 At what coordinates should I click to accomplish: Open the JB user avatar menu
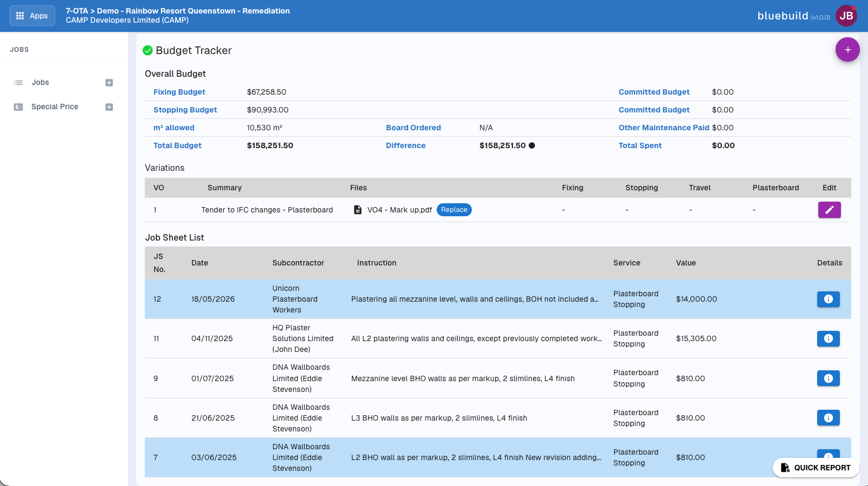point(846,16)
